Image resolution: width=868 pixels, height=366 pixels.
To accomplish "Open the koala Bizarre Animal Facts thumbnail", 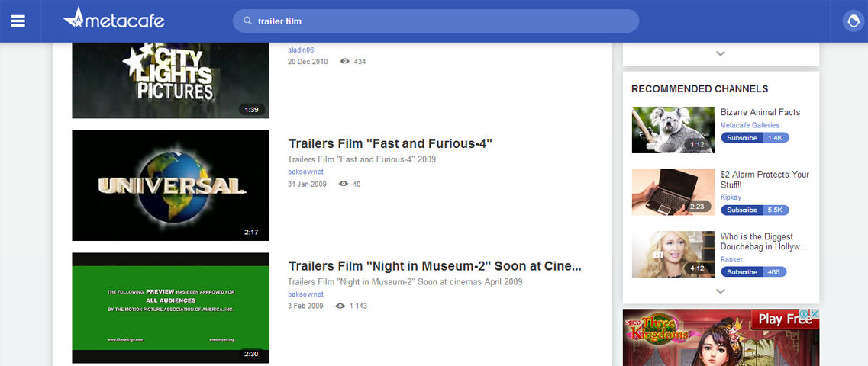I will tap(673, 130).
